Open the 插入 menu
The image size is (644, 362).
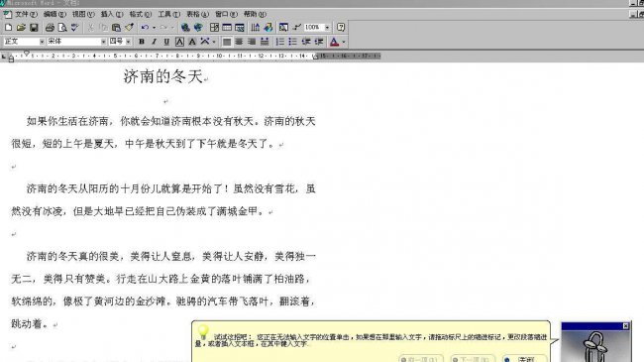(112, 15)
